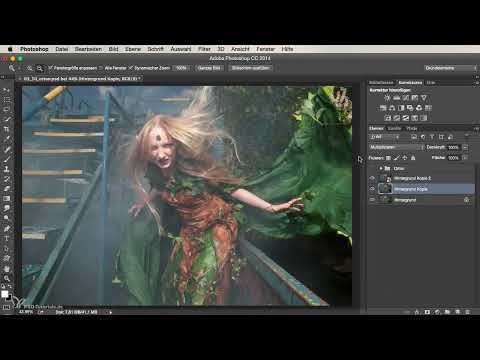Click the background color swatch
The width and height of the screenshot is (480, 360).
(9, 298)
